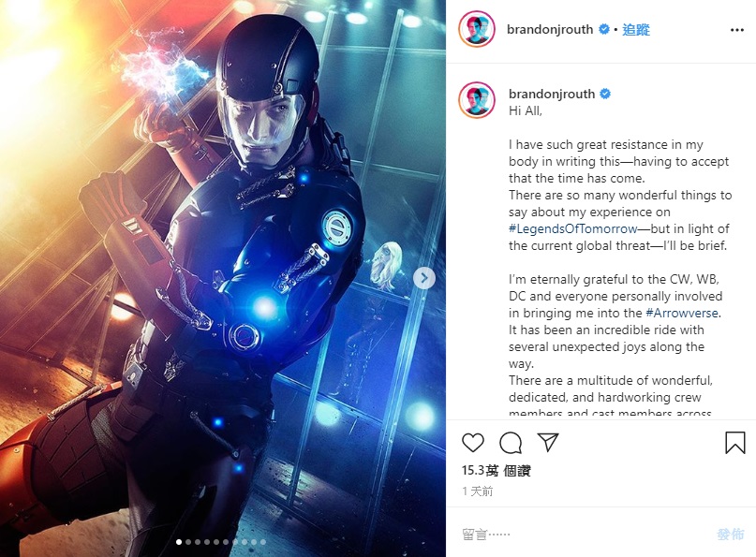
Task: Open the #LegendsOfTomorrow hashtag
Action: (572, 228)
